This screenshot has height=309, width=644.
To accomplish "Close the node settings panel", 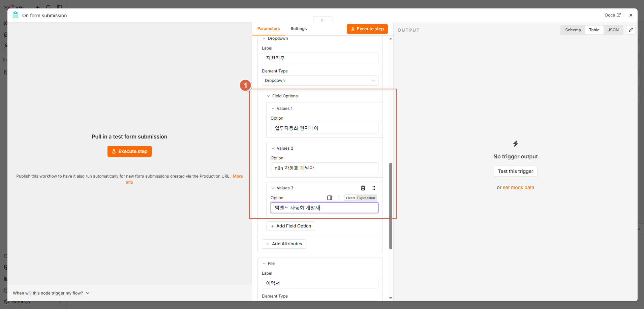I will point(631,15).
